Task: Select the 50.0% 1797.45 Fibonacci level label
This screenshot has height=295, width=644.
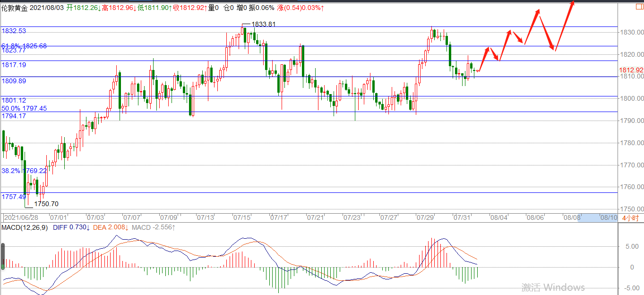Action: (24, 108)
